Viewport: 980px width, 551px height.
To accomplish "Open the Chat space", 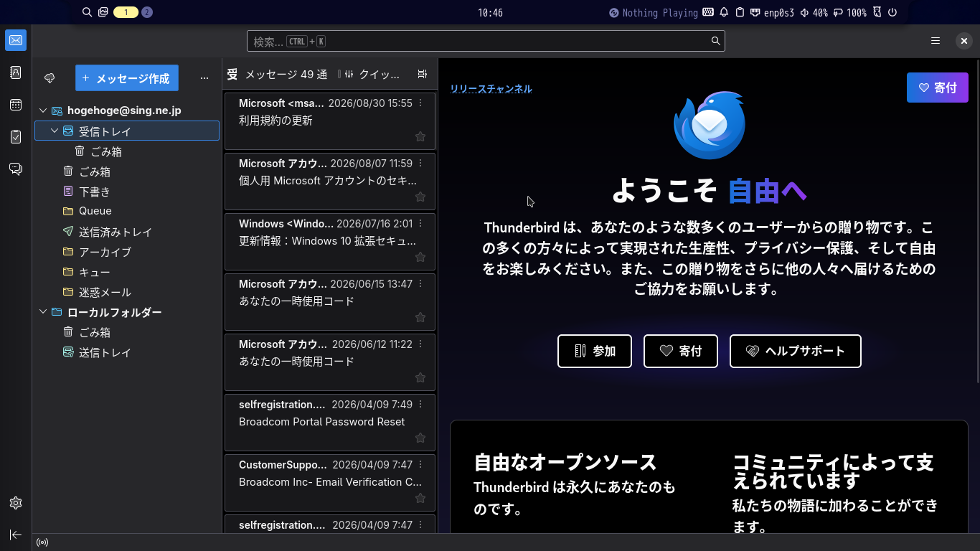I will pyautogui.click(x=16, y=169).
